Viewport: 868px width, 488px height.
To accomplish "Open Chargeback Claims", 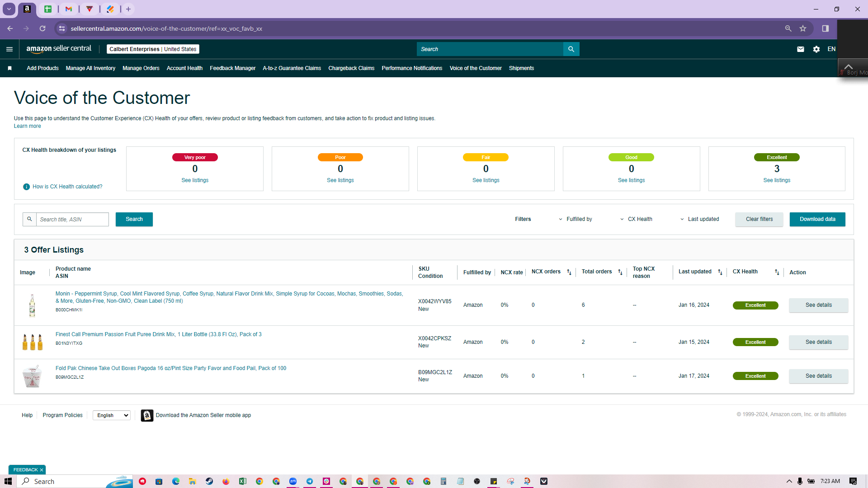I will pyautogui.click(x=351, y=68).
